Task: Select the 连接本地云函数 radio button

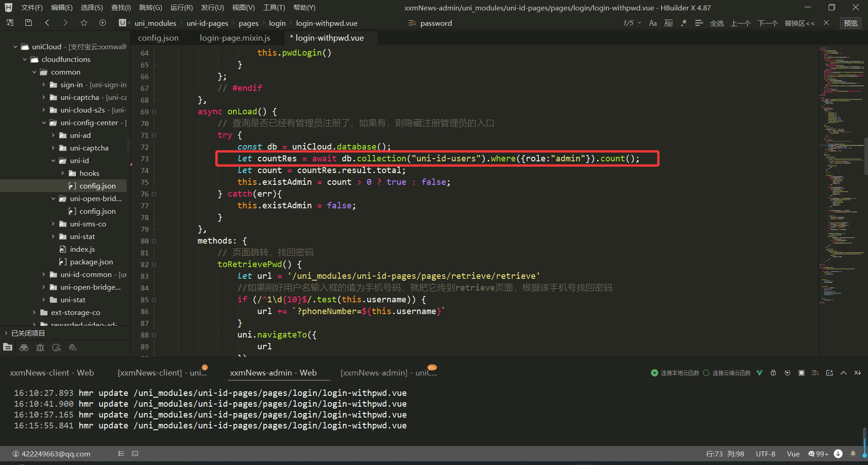Action: point(654,373)
